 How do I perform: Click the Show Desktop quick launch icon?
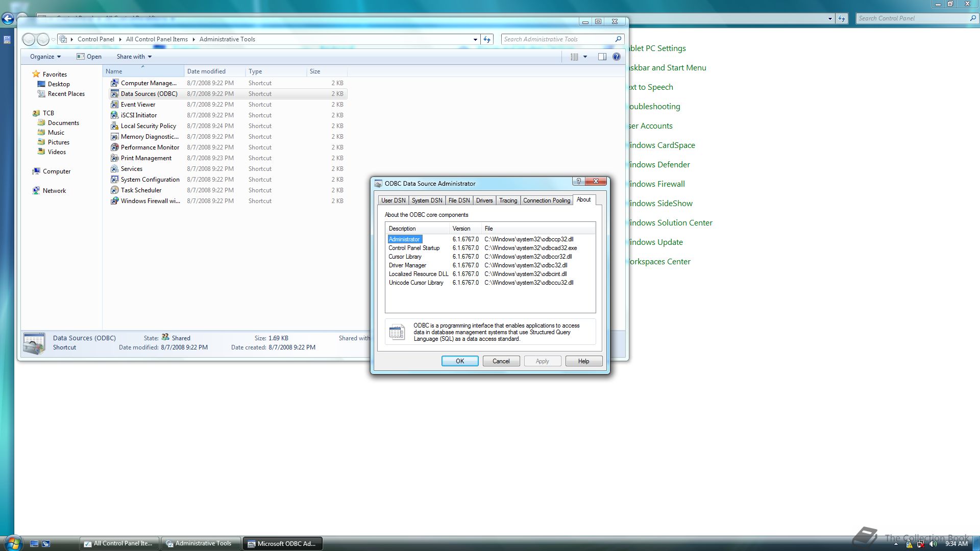coord(34,543)
